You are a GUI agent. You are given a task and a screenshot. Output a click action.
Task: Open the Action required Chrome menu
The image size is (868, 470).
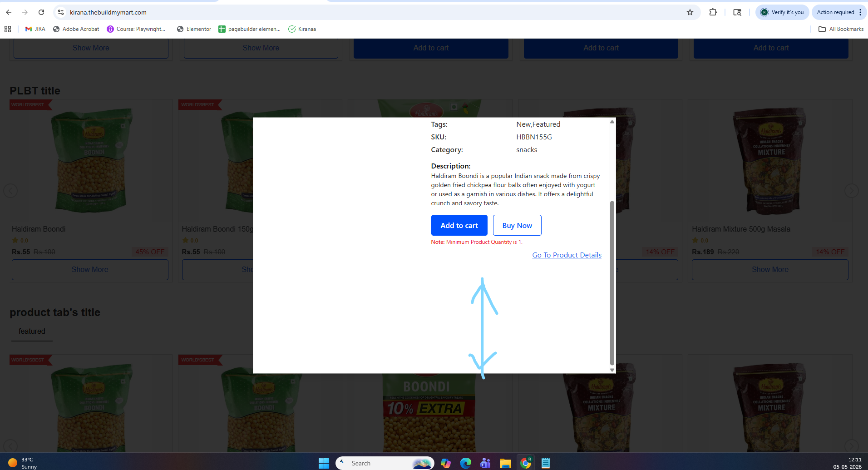coord(839,12)
